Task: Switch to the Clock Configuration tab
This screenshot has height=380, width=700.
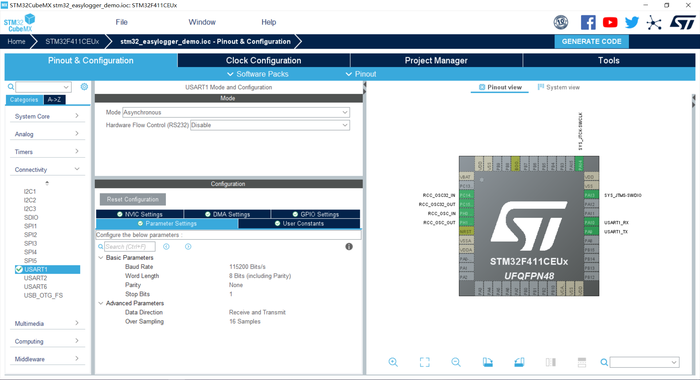Action: (263, 60)
